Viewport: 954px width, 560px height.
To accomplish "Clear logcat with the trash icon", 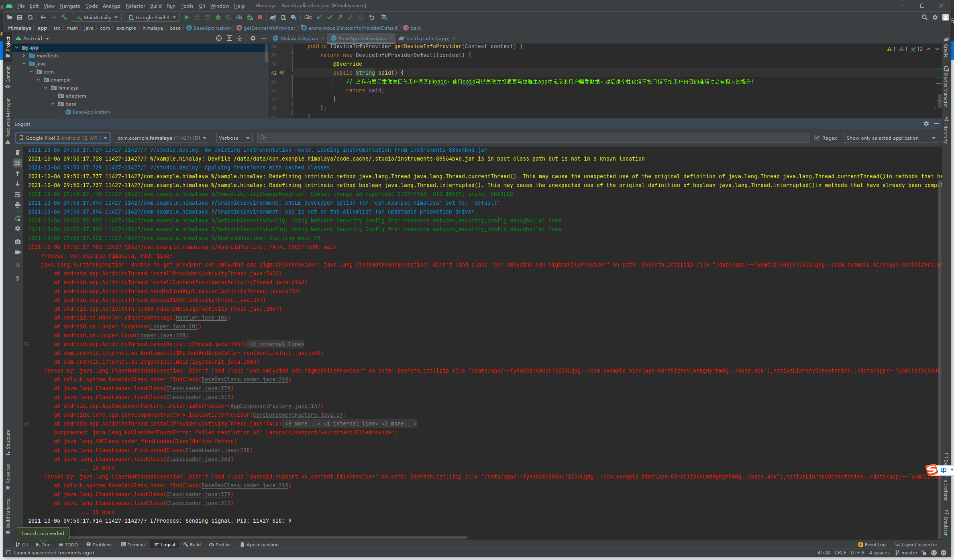I will pyautogui.click(x=18, y=152).
